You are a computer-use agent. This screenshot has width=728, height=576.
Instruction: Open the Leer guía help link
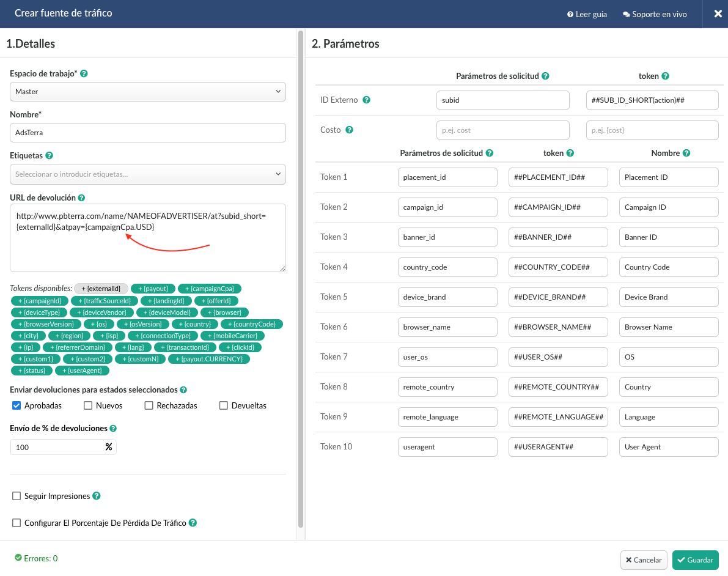coord(587,15)
